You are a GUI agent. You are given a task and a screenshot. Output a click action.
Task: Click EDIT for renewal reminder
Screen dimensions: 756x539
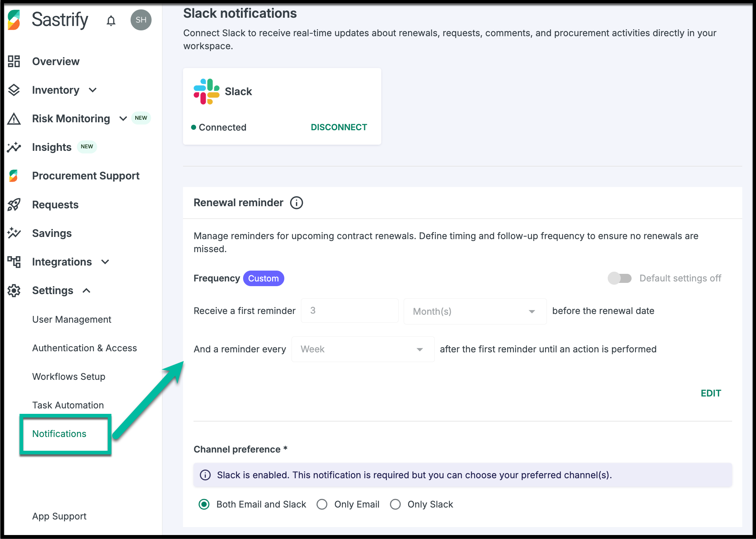710,393
